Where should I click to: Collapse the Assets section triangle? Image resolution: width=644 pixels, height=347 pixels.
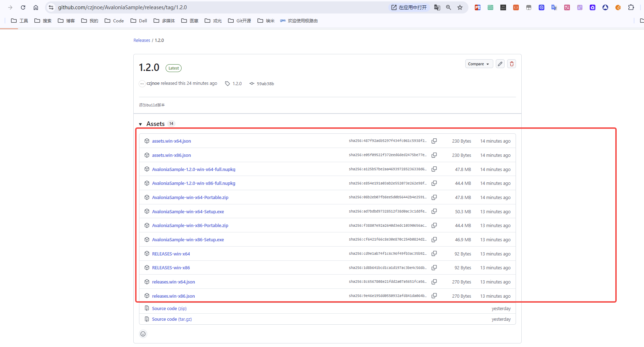[x=140, y=124]
